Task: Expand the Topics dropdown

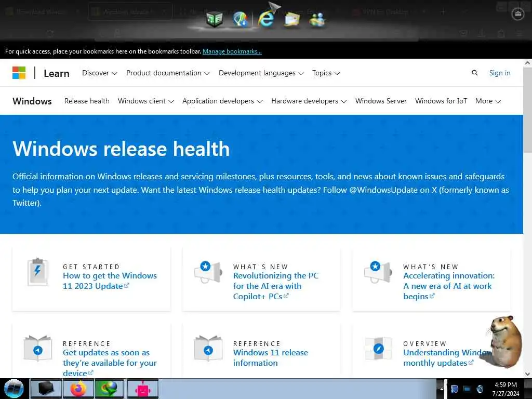Action: tap(326, 73)
